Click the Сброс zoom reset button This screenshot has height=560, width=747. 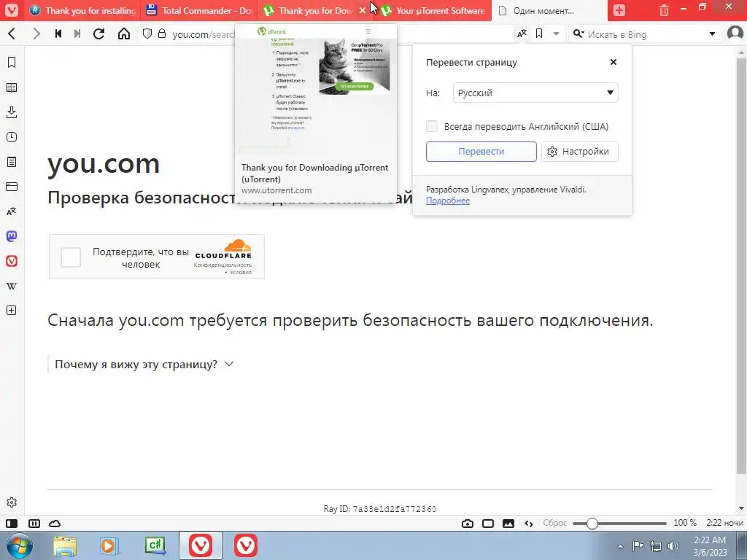[555, 523]
